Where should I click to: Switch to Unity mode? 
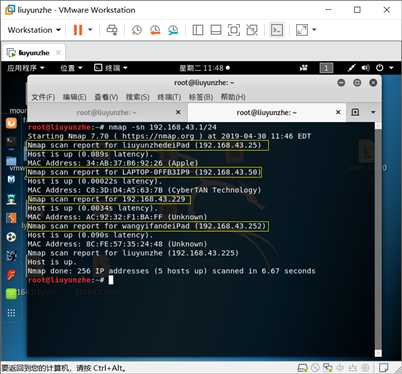[x=252, y=30]
